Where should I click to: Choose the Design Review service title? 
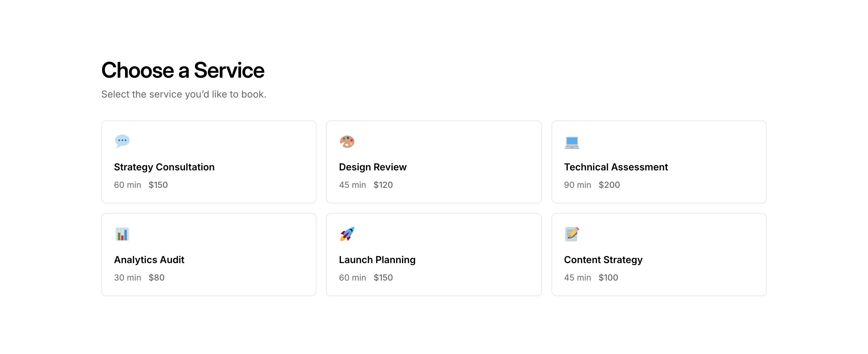coord(373,167)
